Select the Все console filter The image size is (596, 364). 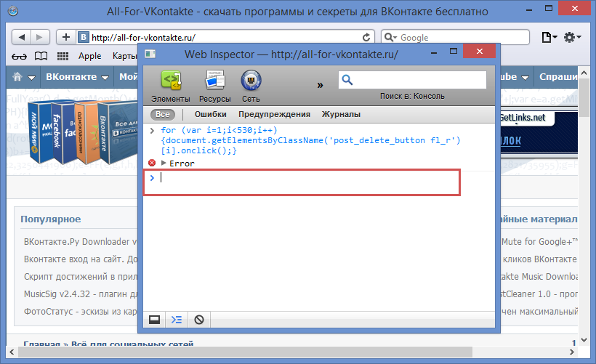[163, 114]
